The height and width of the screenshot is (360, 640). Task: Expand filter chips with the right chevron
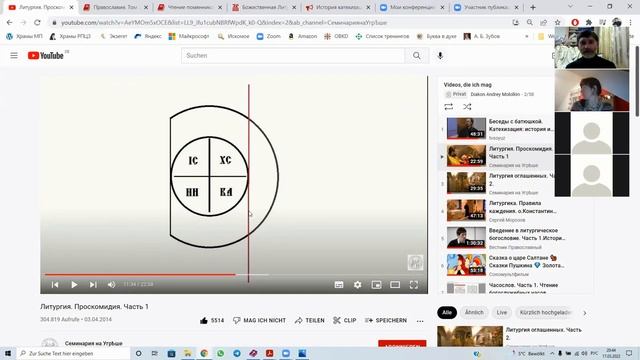point(585,313)
